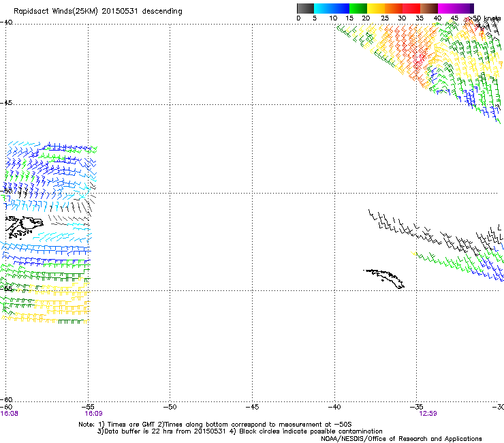Screen dimensions: 504x443
Task: Click the gray 0-5 knots legend color
Action: point(305,8)
